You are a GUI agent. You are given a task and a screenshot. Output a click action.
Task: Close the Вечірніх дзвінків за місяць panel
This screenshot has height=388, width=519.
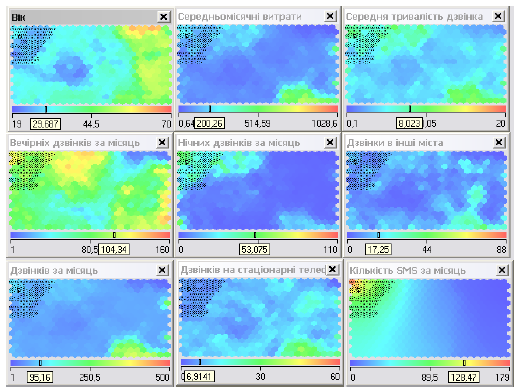[162, 143]
